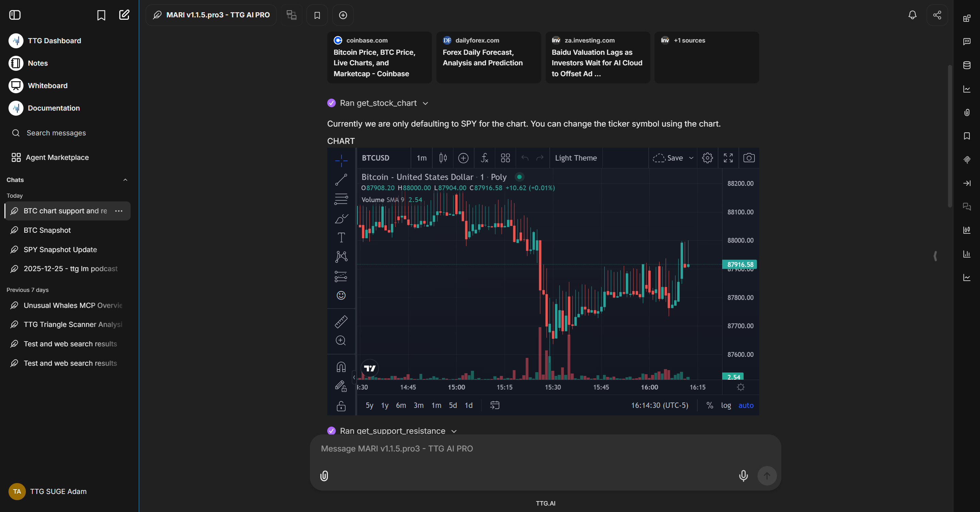Select the crosshair tool on the chart

pyautogui.click(x=341, y=161)
